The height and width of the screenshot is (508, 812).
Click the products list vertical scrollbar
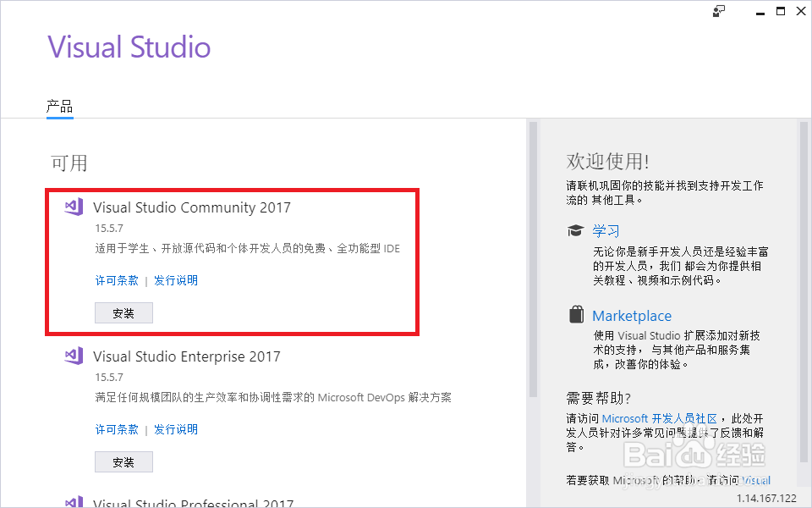click(533, 259)
